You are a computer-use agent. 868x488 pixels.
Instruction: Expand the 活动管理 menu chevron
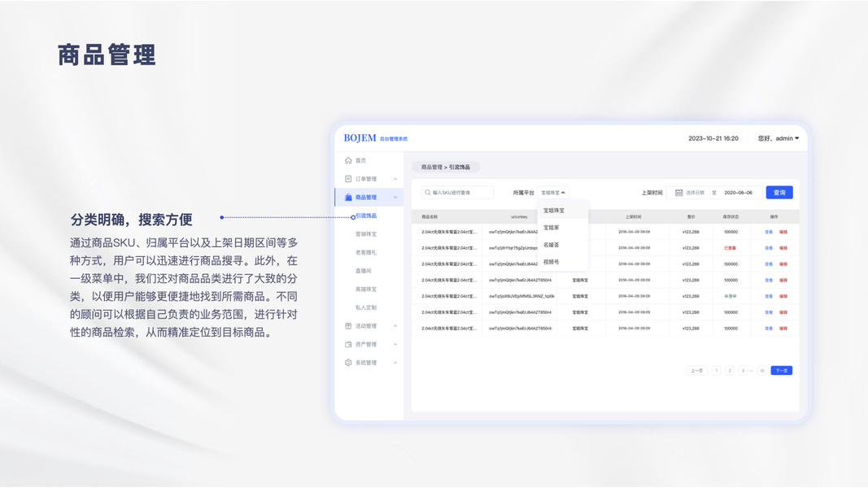(x=395, y=326)
